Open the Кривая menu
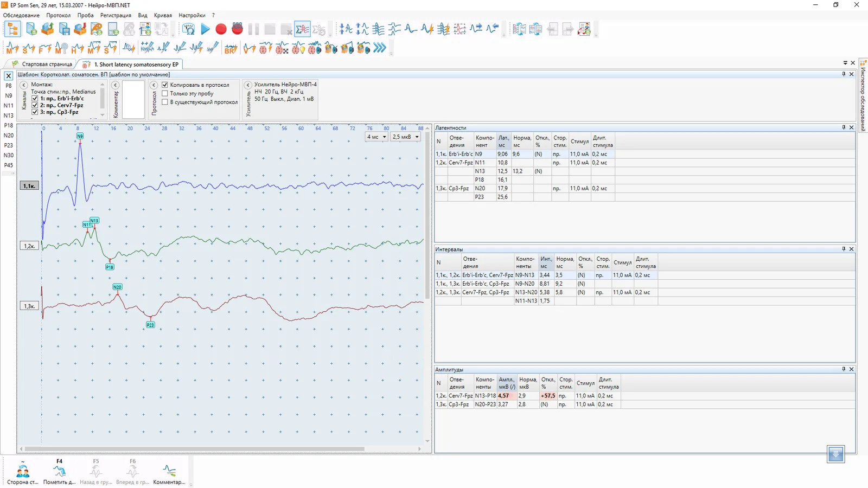Screen dimensions: 868x488 163,15
